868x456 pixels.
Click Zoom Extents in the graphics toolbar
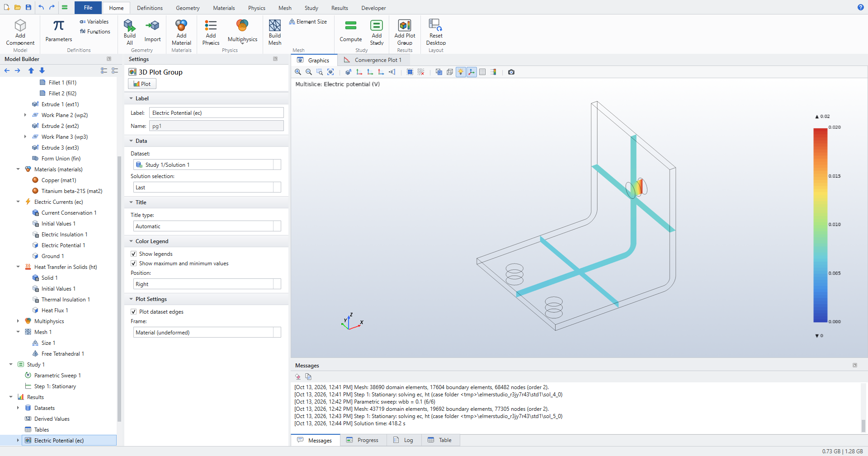pyautogui.click(x=330, y=72)
